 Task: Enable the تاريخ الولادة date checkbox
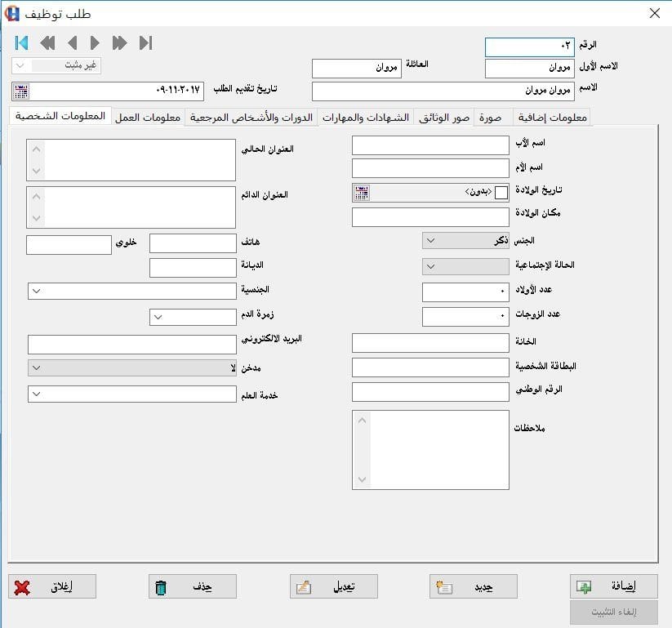click(x=501, y=193)
